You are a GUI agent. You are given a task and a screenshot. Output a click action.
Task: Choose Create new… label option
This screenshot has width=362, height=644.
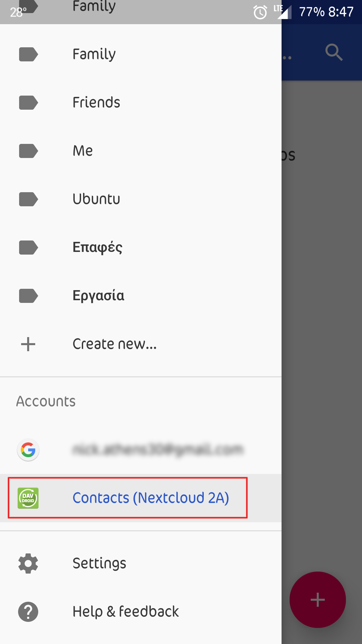(x=115, y=344)
